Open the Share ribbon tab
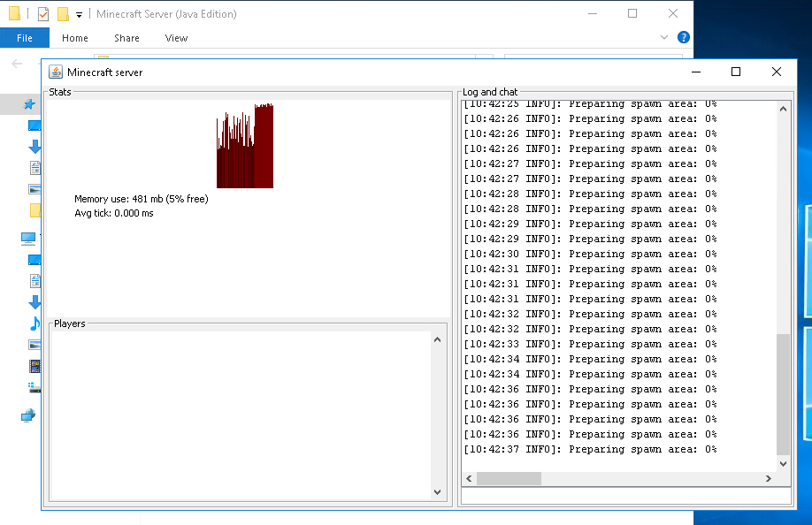Image resolution: width=812 pixels, height=525 pixels. 126,38
